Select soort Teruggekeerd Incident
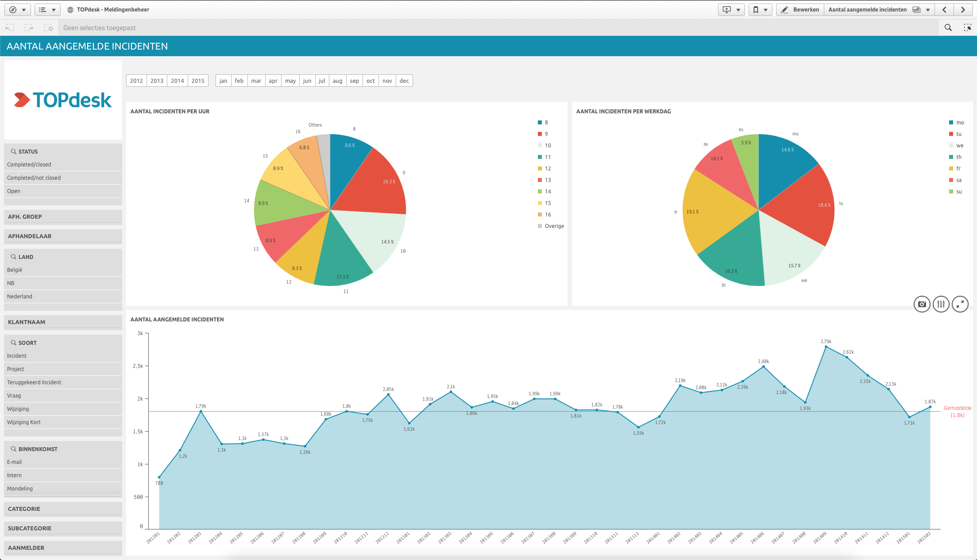 click(x=63, y=382)
